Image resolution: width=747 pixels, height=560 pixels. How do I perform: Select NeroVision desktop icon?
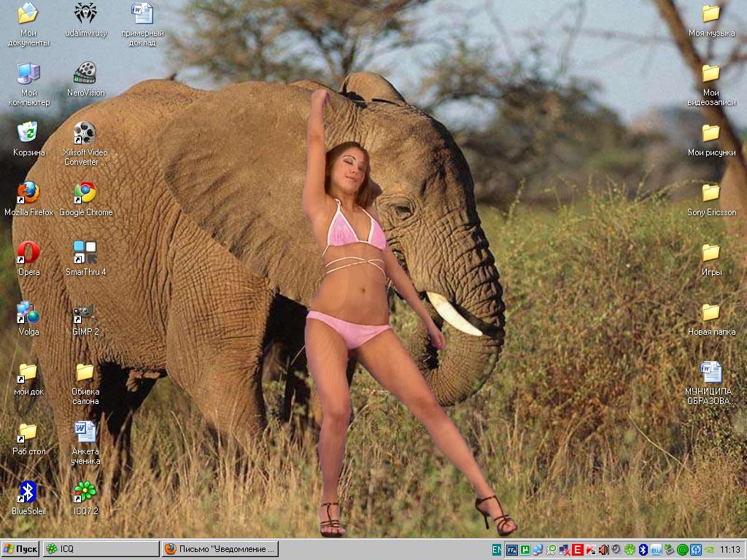[85, 74]
